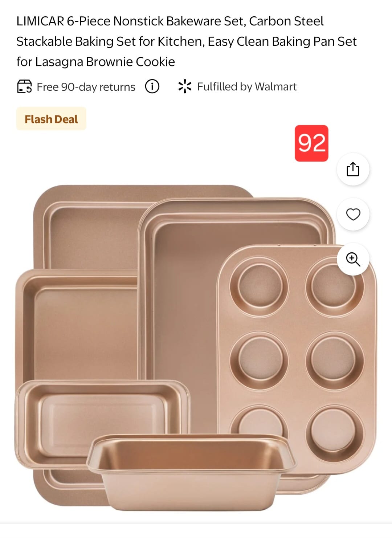Open the Free 90-day returns details
392x538 pixels.
coord(86,87)
